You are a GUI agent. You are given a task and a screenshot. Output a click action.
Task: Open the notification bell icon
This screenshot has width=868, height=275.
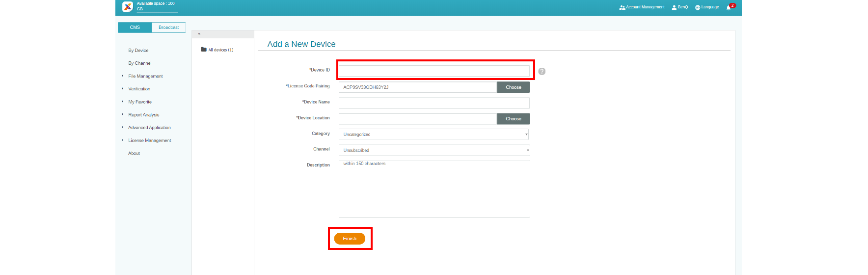[x=729, y=7]
